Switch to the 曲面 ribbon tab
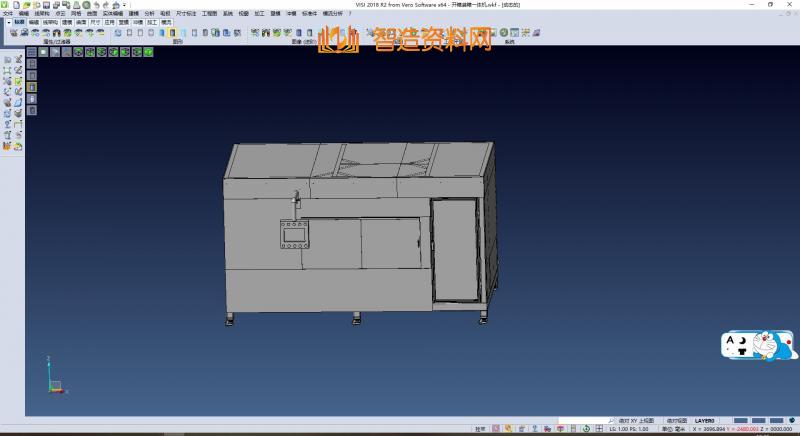The image size is (800, 436). [81, 21]
